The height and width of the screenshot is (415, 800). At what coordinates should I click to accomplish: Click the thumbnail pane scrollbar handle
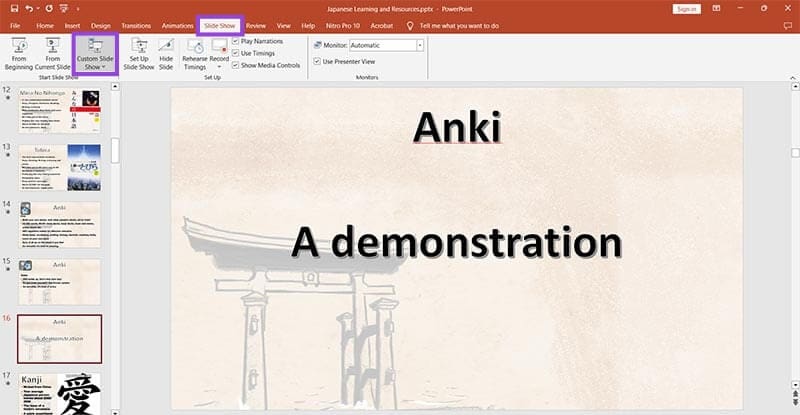(115, 151)
